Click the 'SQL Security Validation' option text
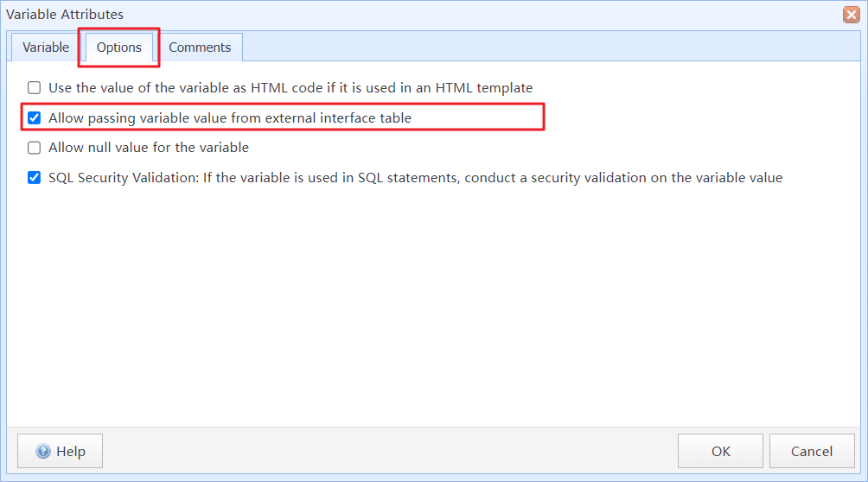This screenshot has width=868, height=482. pos(415,178)
